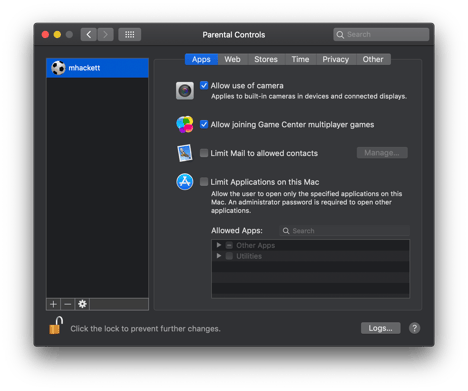
Task: Open the Privacy tab
Action: point(336,59)
